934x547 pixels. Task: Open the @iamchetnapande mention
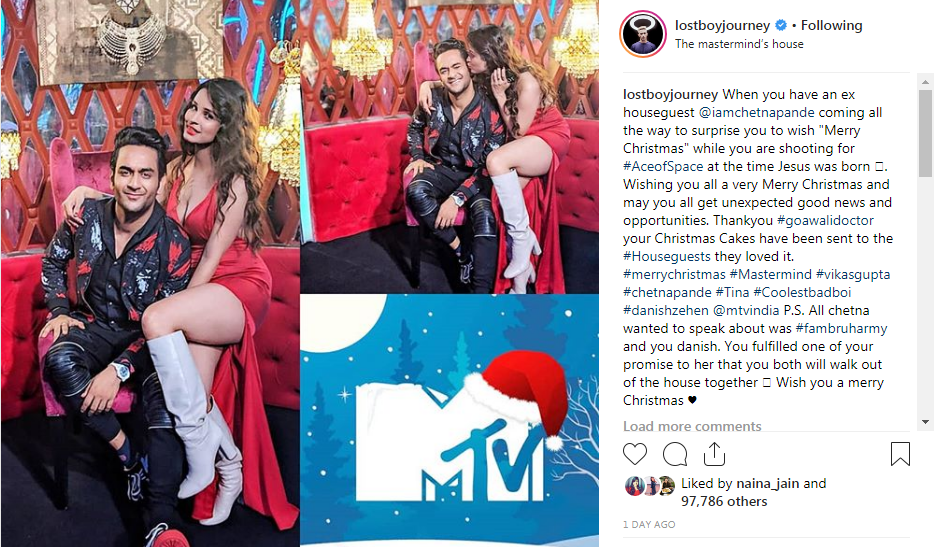pos(756,113)
